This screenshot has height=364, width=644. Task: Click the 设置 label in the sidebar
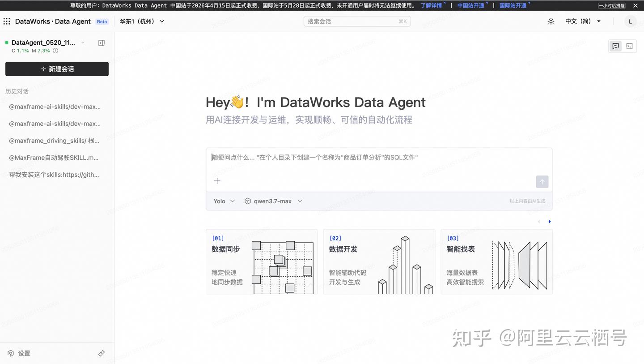24,353
